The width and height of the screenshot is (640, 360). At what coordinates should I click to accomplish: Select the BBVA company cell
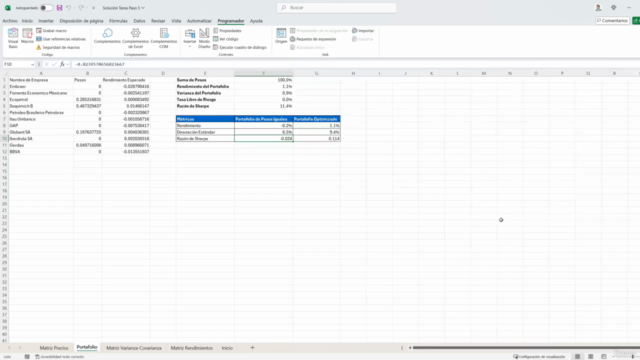tap(41, 152)
